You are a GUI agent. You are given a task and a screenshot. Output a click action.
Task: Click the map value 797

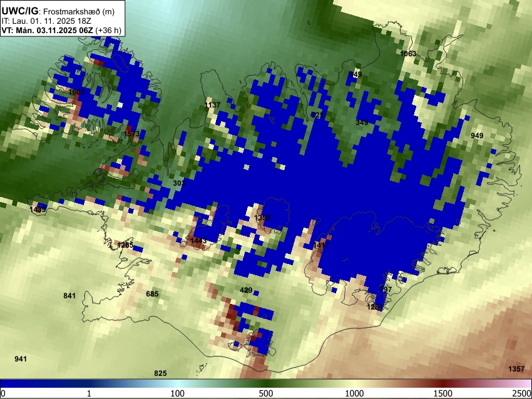(x=386, y=289)
